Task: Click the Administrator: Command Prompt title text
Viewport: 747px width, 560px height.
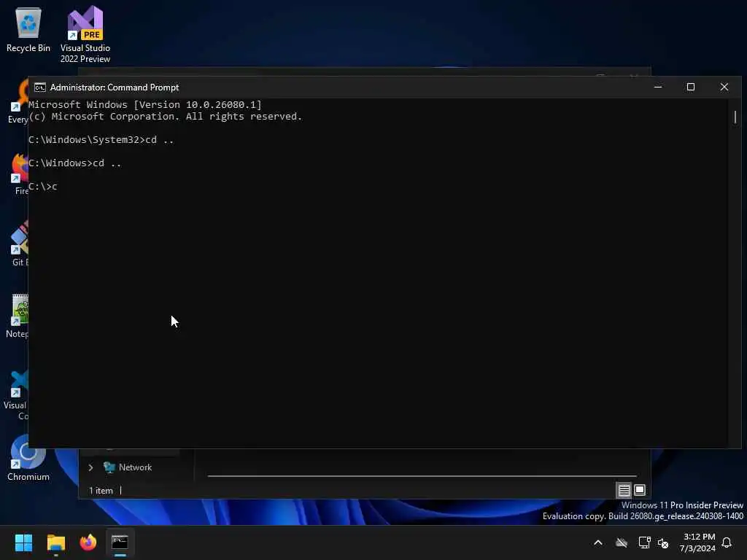Action: click(x=115, y=87)
